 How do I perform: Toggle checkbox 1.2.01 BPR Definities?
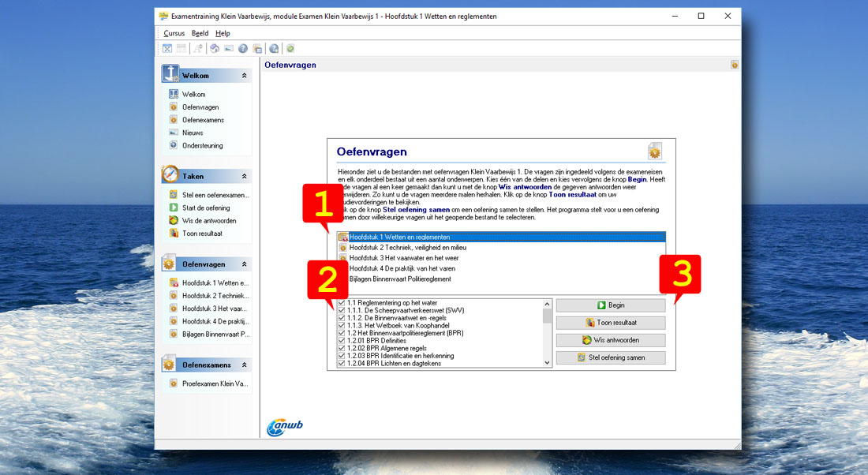click(342, 341)
